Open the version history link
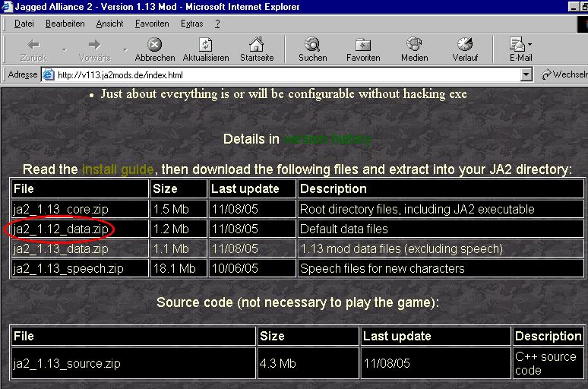 pos(327,140)
